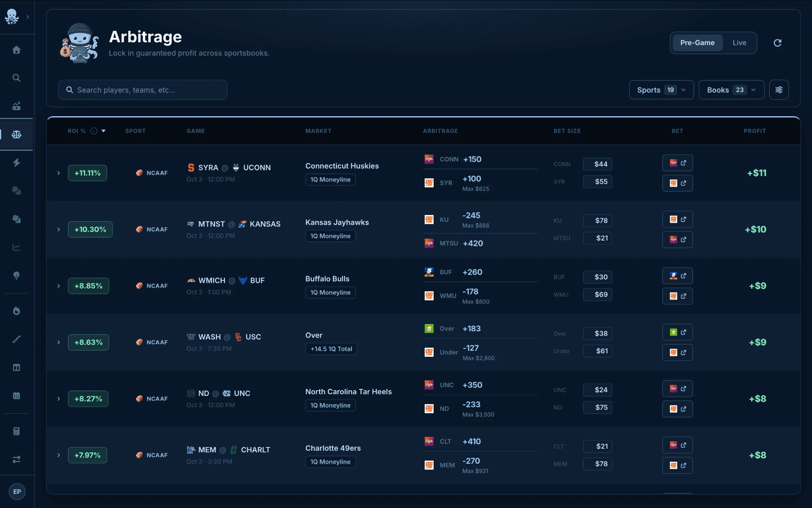
Task: Click the search players, teams field
Action: pyautogui.click(x=143, y=90)
